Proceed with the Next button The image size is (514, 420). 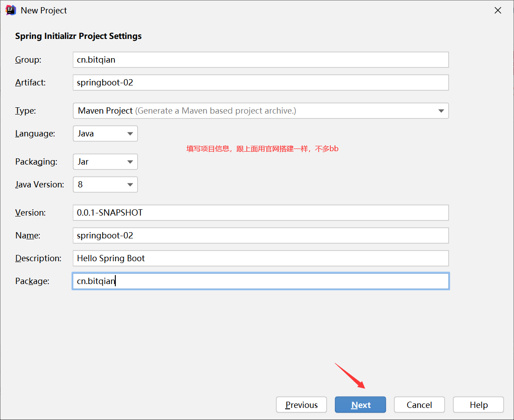(360, 405)
